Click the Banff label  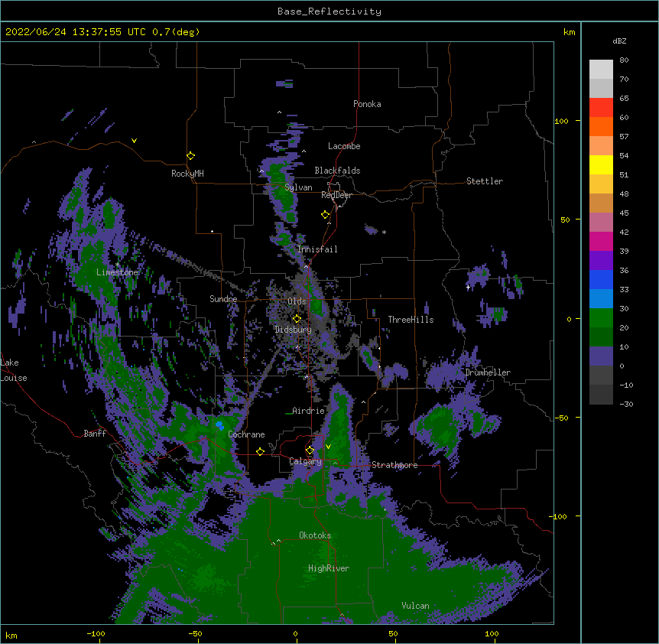point(95,434)
